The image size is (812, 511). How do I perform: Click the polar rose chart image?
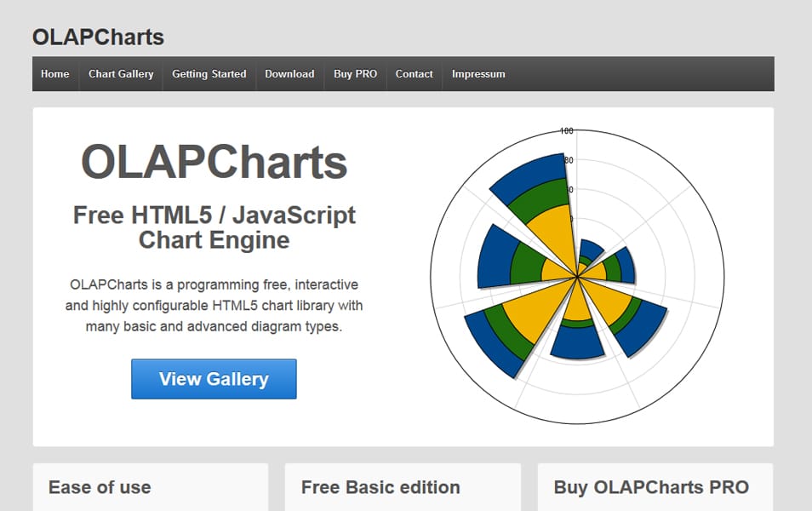[577, 276]
